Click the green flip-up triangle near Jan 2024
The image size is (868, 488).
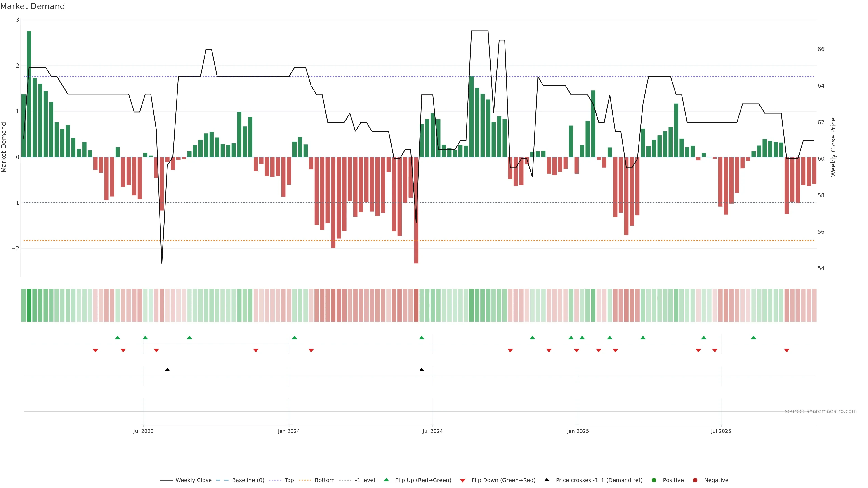click(295, 338)
